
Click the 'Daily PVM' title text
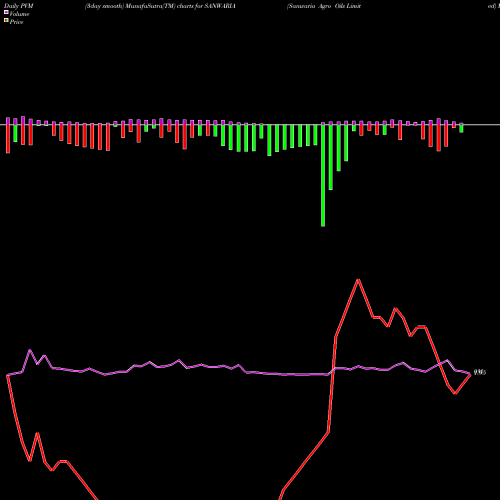(19, 6)
